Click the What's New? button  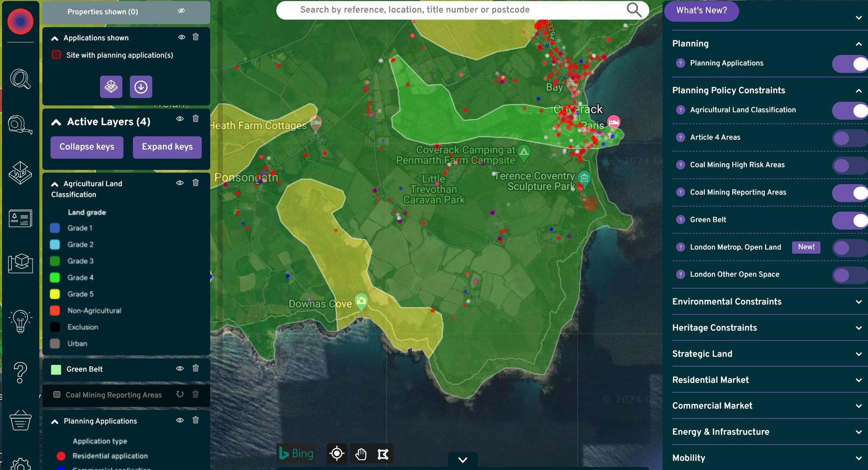tap(701, 10)
